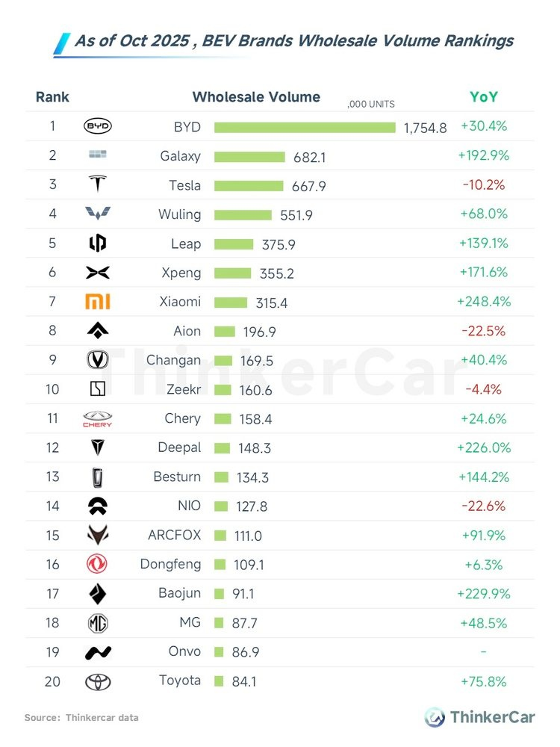Click Tesla's -10.2% YoY value

tap(483, 185)
